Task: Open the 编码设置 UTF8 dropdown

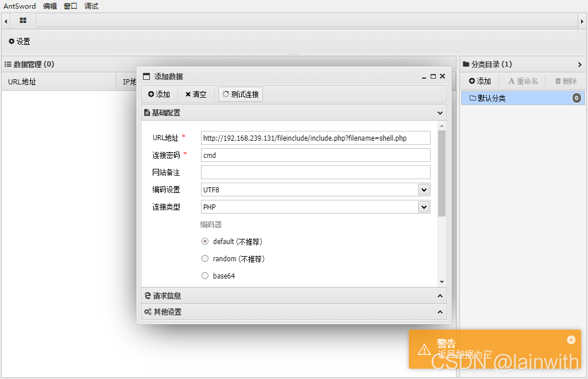Action: pos(424,189)
